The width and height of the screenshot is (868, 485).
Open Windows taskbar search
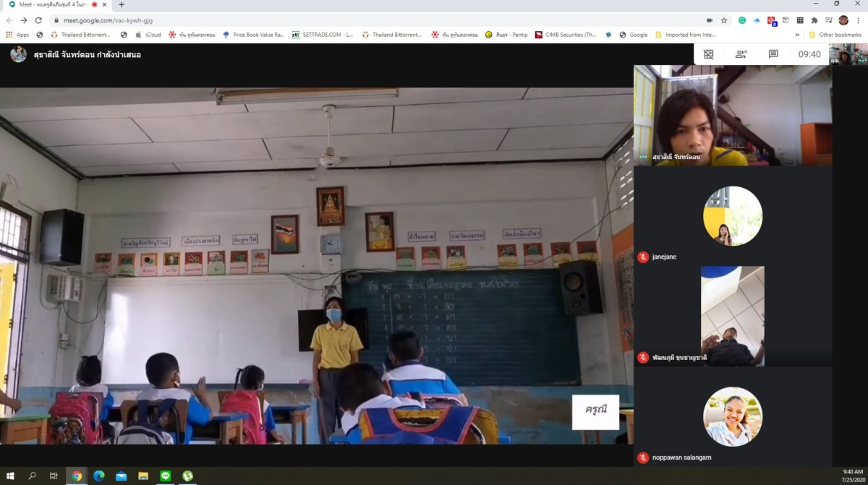coord(32,476)
